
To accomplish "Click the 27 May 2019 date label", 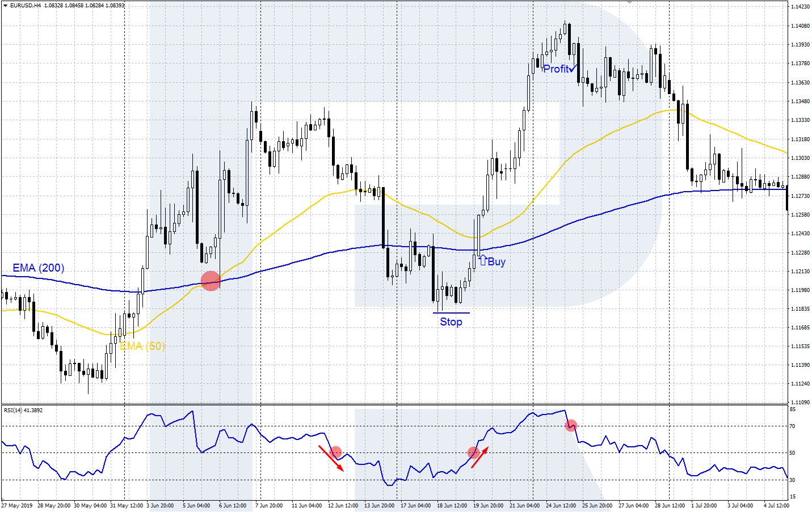I will point(17,505).
